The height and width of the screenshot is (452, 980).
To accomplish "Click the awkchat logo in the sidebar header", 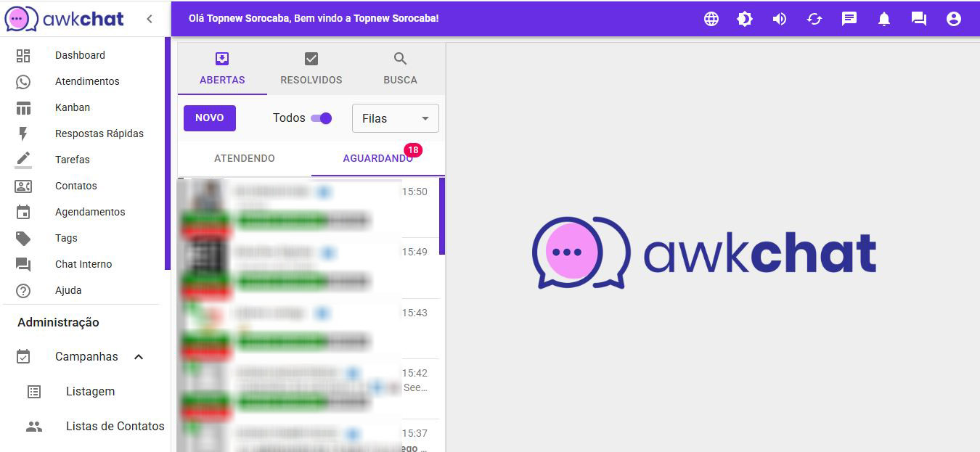I will coord(65,19).
